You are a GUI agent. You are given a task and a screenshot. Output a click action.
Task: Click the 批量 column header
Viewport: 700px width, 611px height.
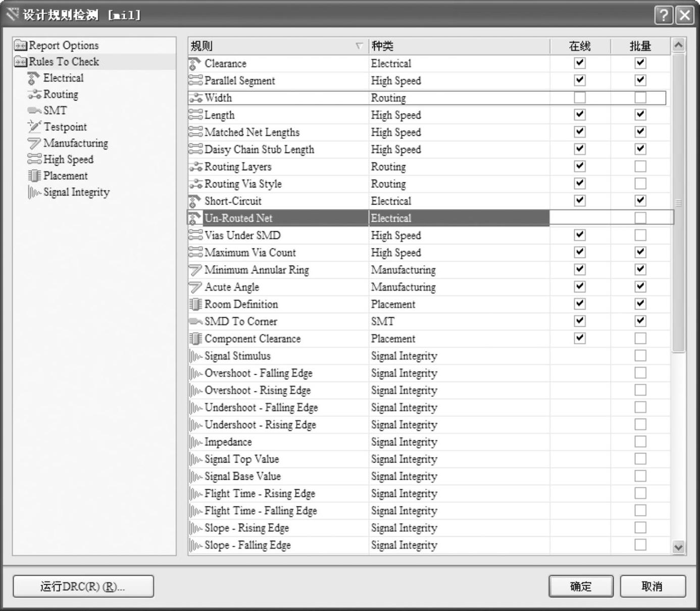(x=640, y=46)
